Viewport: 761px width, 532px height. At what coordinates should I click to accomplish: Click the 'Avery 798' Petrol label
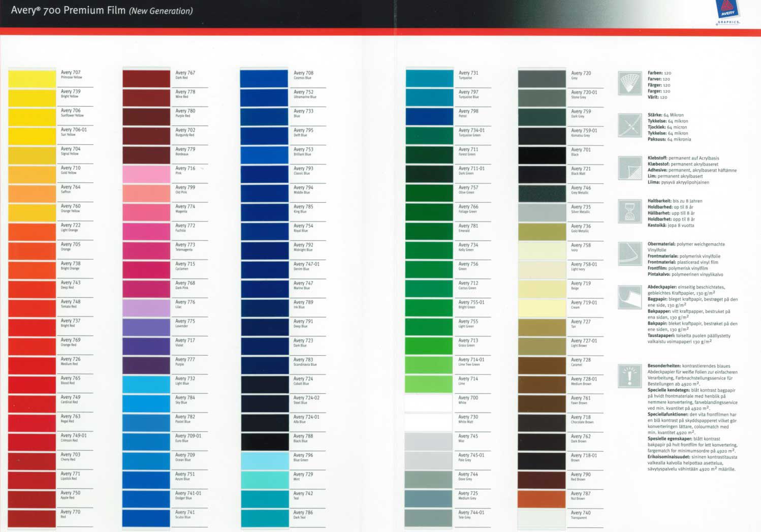pos(468,113)
